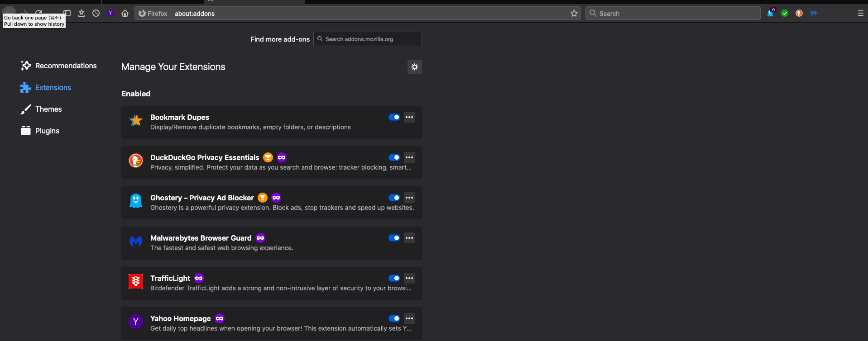Disable the Bookmark Dupes extension toggle

[394, 117]
